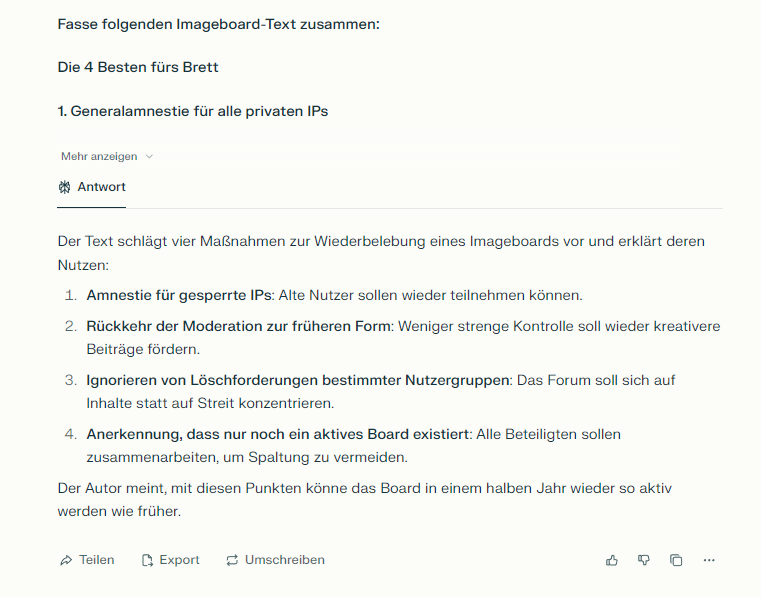The image size is (761, 597).
Task: Click "Ignorieren von Löschforderungen bestimmter Nutzergruppen"
Action: pyautogui.click(x=298, y=380)
